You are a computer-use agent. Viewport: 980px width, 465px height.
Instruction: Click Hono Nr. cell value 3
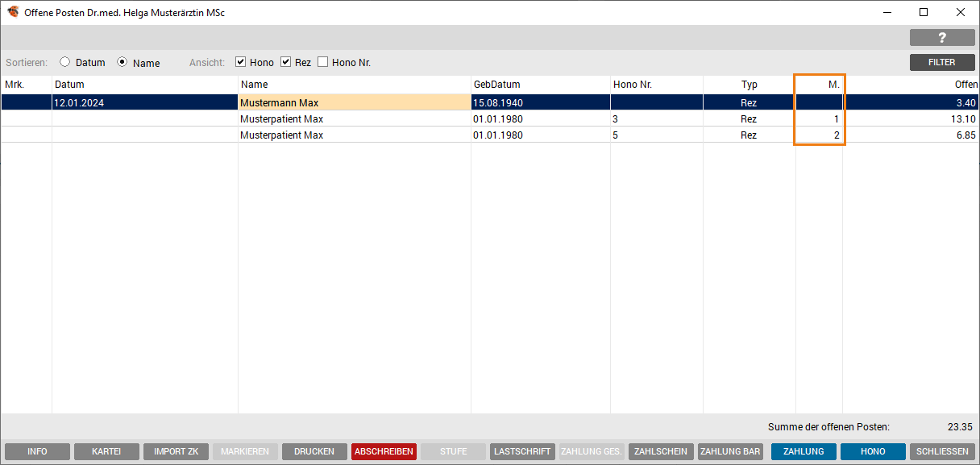[657, 119]
